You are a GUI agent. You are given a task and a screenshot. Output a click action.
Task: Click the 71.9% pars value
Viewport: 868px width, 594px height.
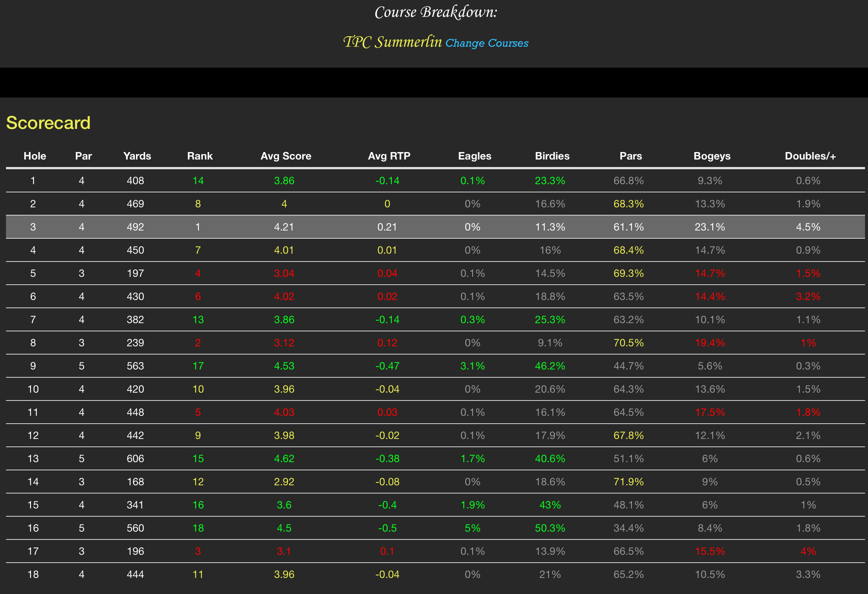tap(629, 482)
